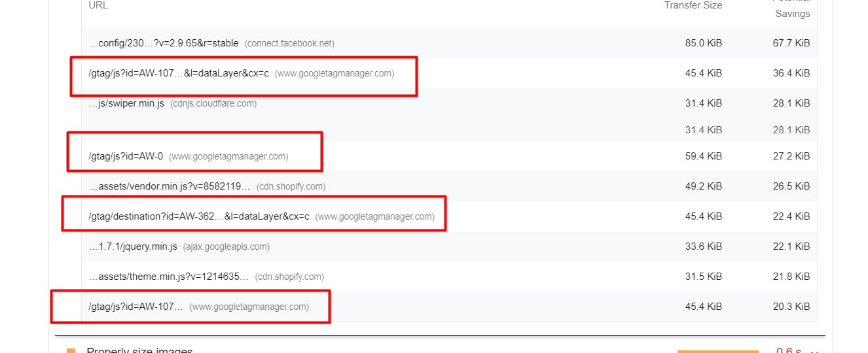The width and height of the screenshot is (868, 353).
Task: Select the Properly size images audit title
Action: point(140,350)
